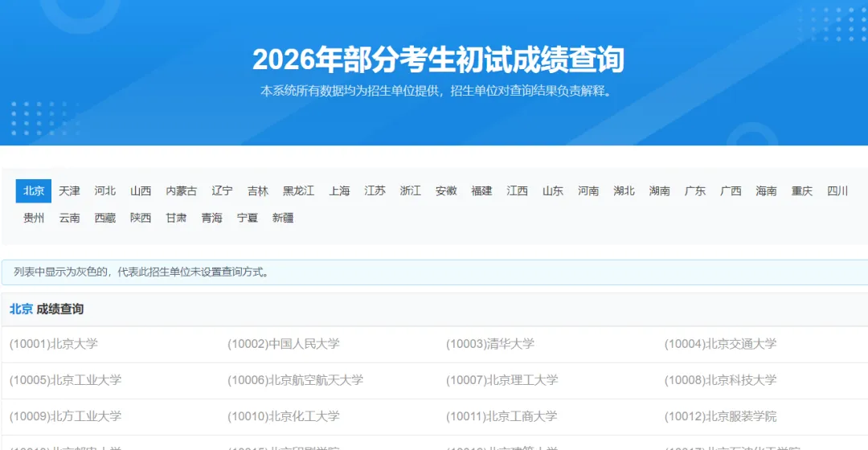Choose the 广东 province tab
Image resolution: width=868 pixels, height=450 pixels.
click(694, 191)
